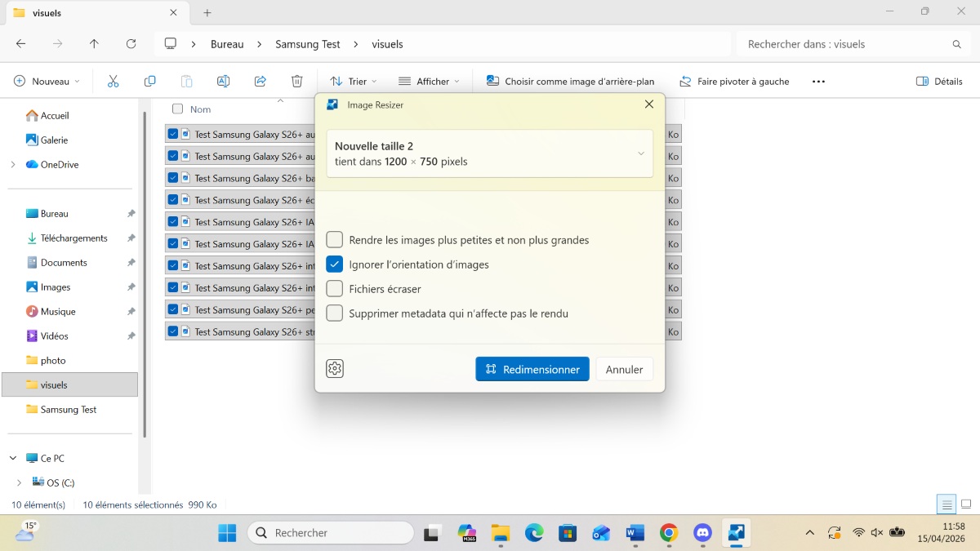Enable 'Rendre les images plus petites' checkbox

[x=335, y=240]
